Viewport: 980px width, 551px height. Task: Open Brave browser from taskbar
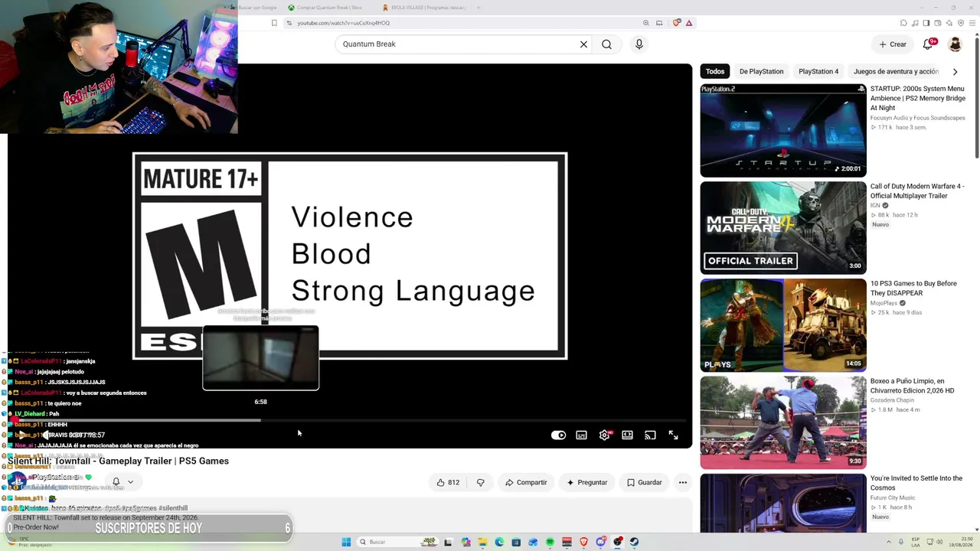coord(583,542)
